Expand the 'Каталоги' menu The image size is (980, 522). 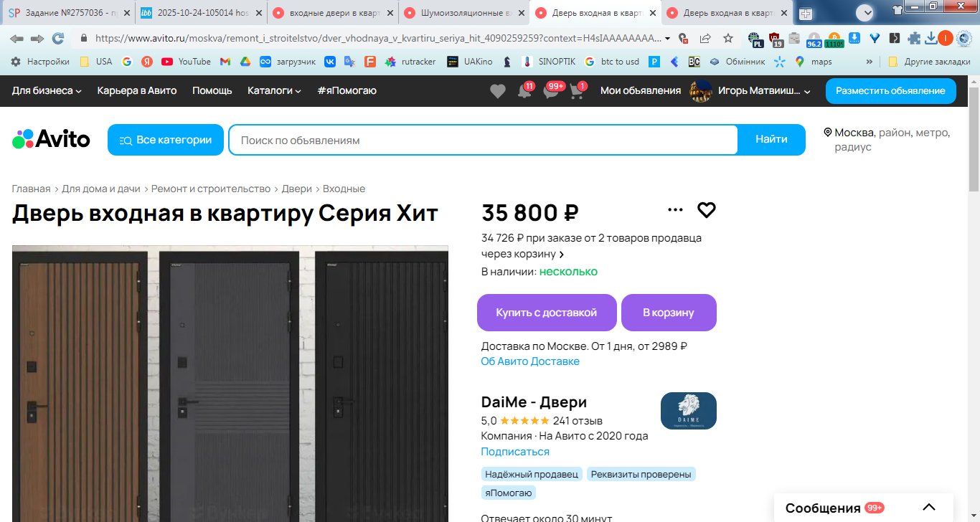click(x=274, y=90)
